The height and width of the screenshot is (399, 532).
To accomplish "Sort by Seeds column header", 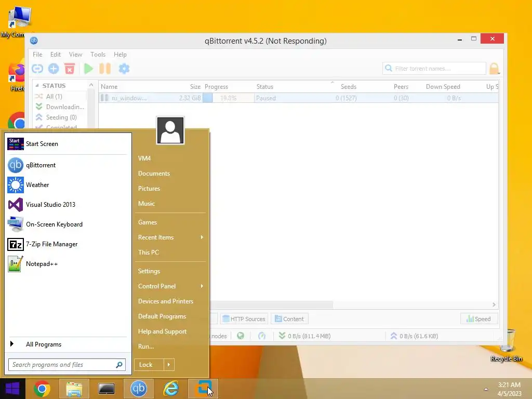I will coord(349,87).
